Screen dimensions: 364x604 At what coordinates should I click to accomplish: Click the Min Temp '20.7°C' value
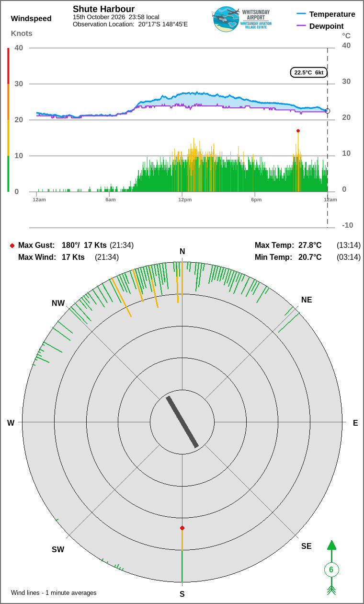click(310, 257)
